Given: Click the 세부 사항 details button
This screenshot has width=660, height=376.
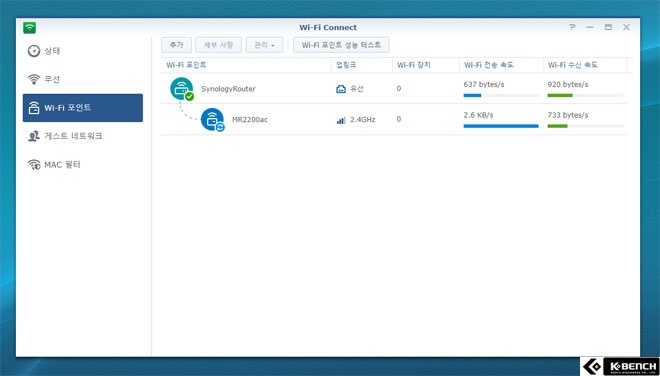Looking at the screenshot, I should click(218, 45).
